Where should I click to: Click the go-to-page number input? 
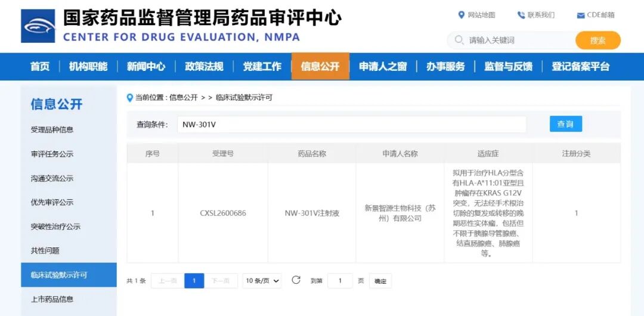click(x=340, y=281)
